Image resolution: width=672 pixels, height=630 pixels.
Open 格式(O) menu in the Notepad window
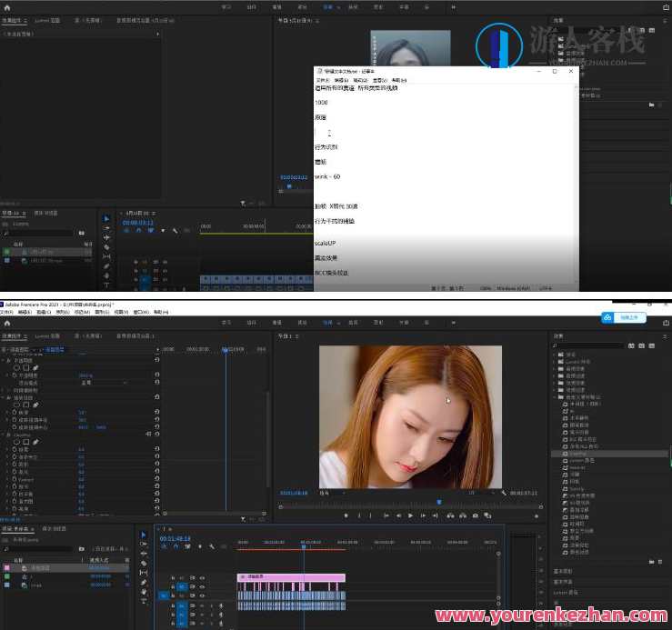click(360, 80)
